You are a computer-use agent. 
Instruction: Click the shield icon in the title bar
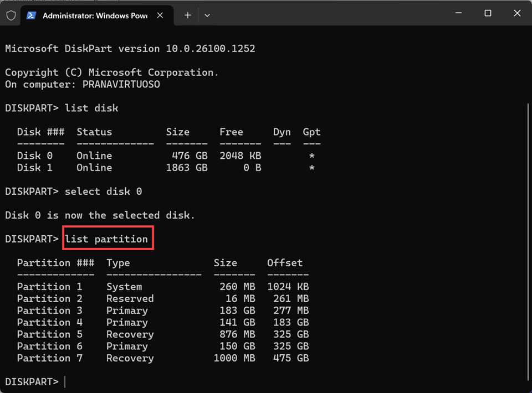tap(11, 15)
